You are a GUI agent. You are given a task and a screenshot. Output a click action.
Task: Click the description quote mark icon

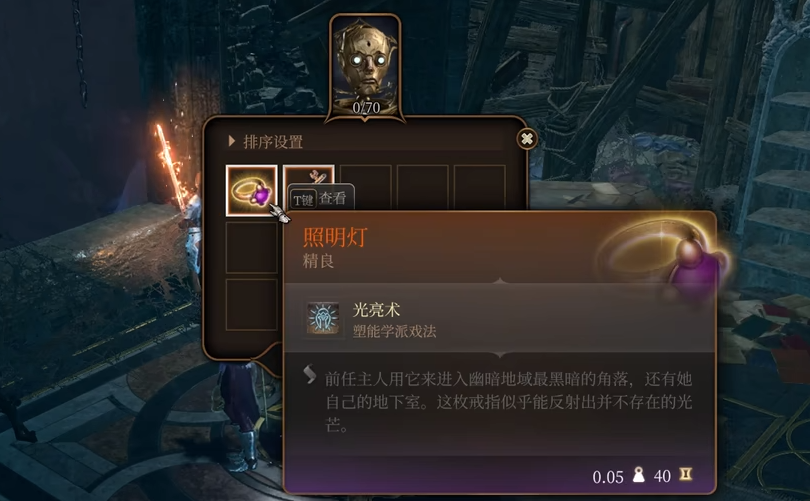(x=309, y=374)
